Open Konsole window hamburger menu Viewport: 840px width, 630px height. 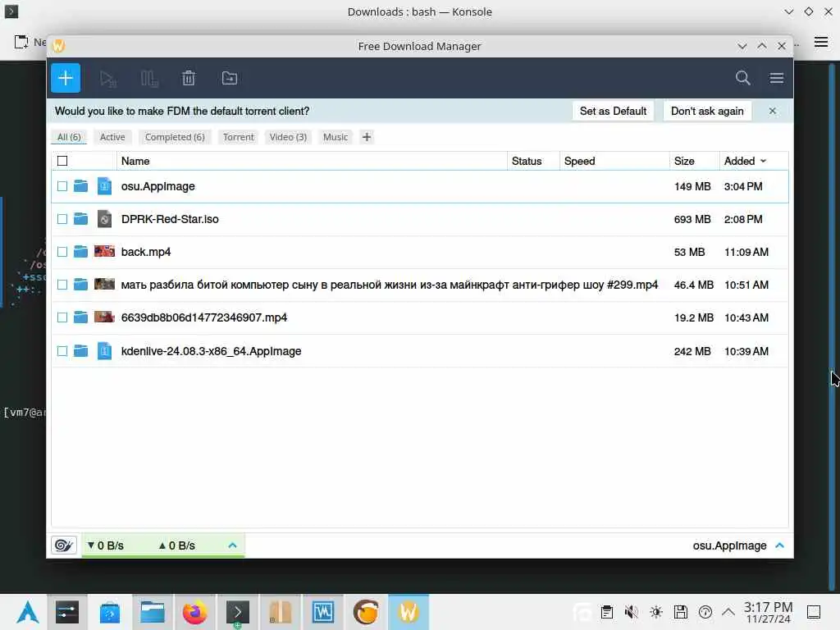(x=820, y=42)
